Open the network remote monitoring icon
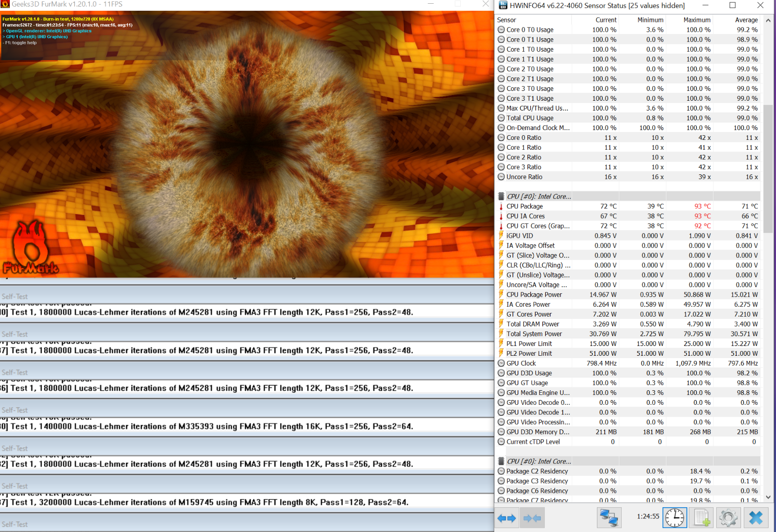This screenshot has width=776, height=532. (609, 518)
